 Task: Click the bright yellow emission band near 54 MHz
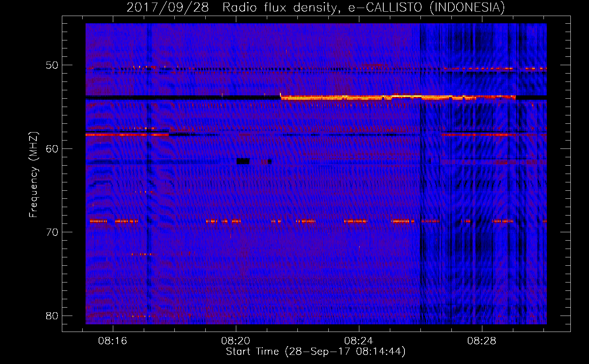click(x=398, y=97)
